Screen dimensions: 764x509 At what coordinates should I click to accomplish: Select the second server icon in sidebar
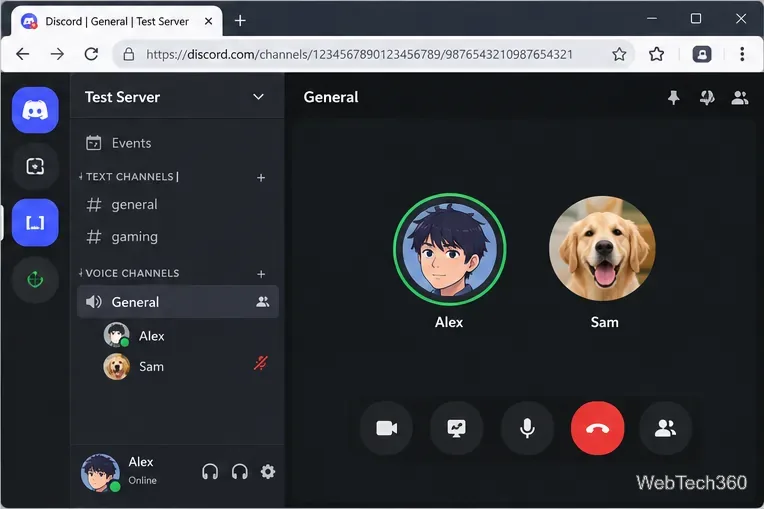click(35, 167)
